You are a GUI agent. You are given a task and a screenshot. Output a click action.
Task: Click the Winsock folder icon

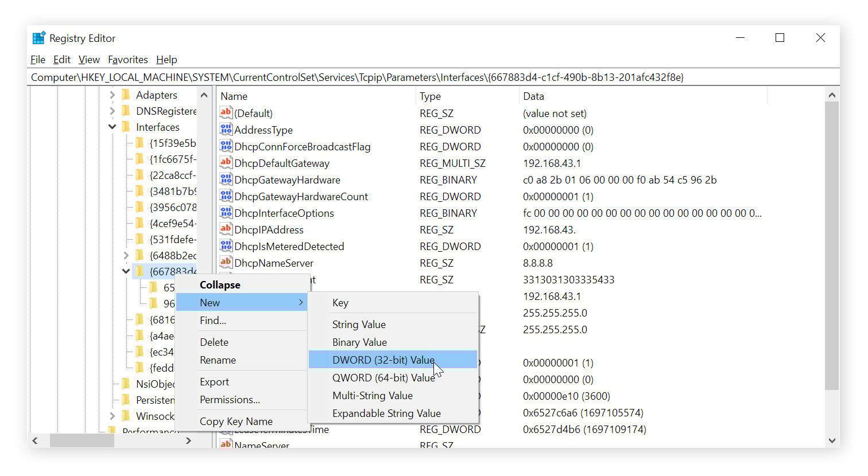pos(126,416)
